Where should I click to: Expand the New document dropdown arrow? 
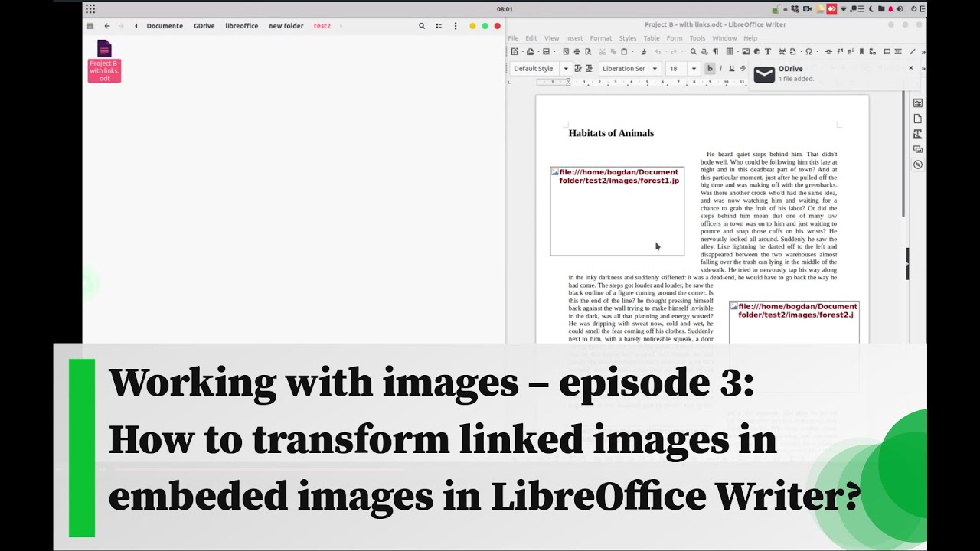coord(523,51)
